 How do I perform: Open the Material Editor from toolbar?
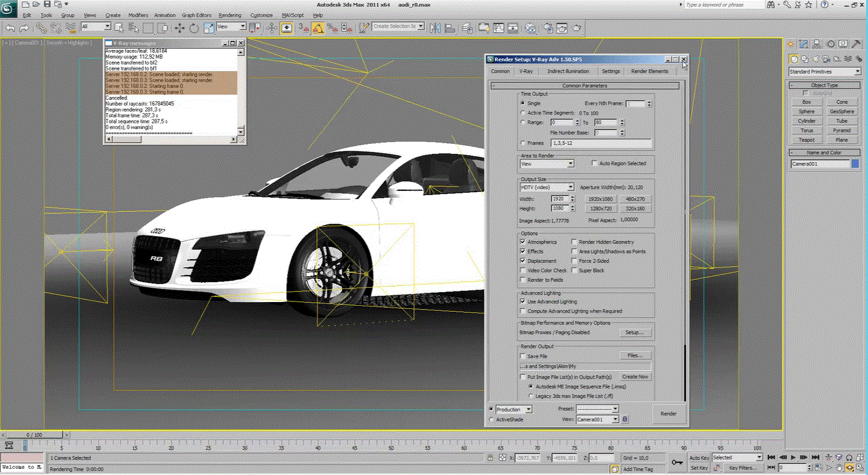click(x=531, y=28)
